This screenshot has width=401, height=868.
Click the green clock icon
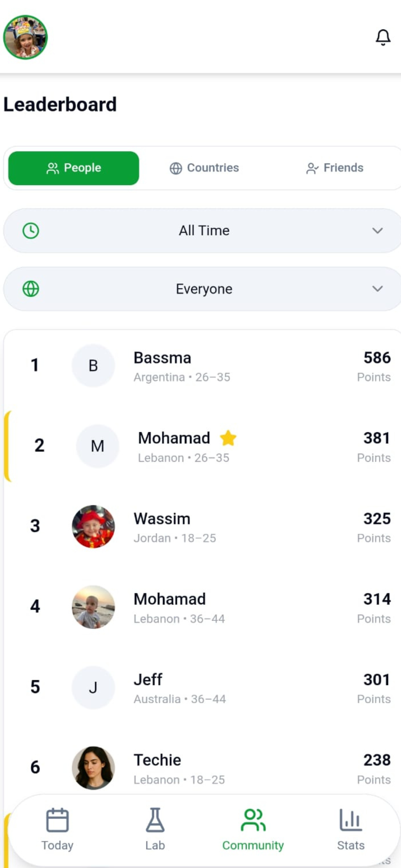31,231
